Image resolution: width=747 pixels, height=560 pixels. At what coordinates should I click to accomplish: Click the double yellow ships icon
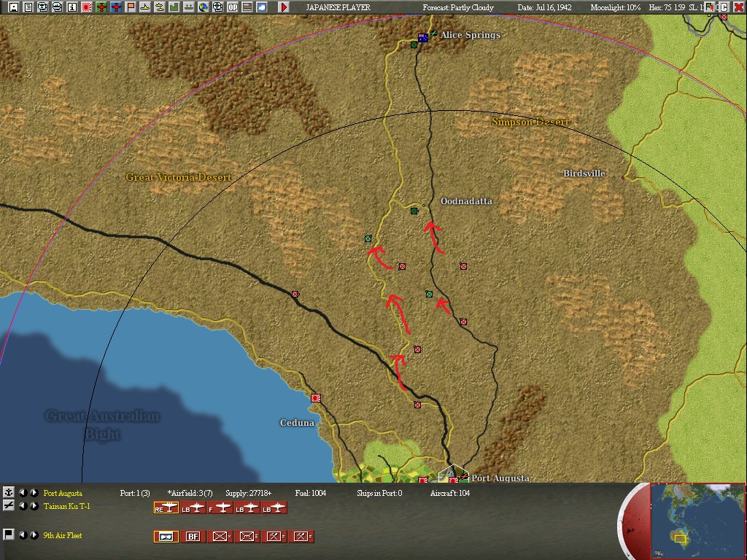[x=160, y=7]
